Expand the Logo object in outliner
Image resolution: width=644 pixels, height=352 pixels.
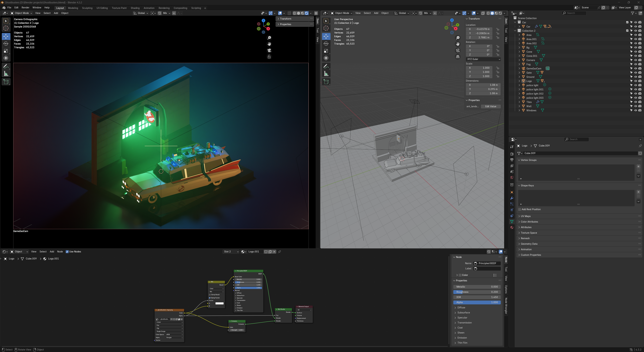(x=519, y=81)
